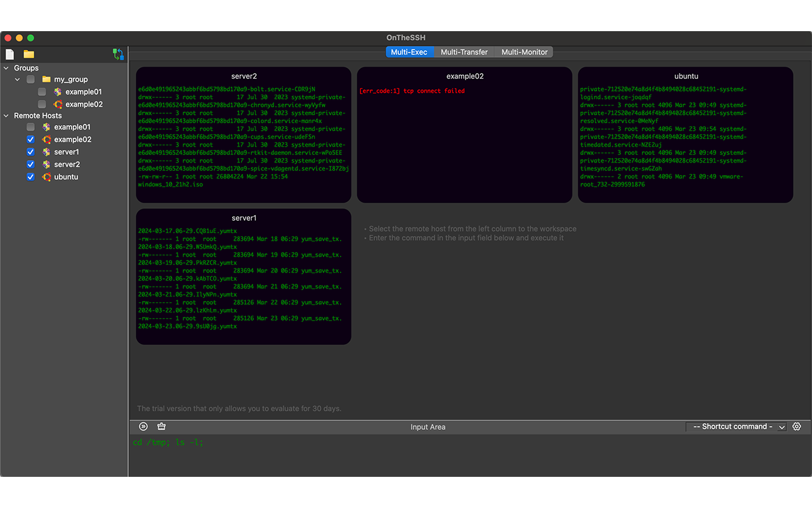Run command via the execute icon
Image resolution: width=812 pixels, height=508 pixels.
(x=143, y=426)
